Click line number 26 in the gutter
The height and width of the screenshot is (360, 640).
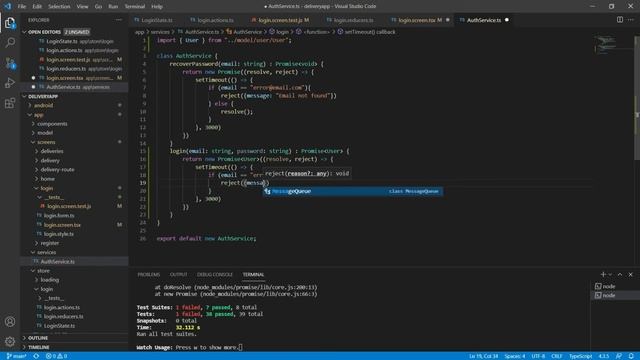(142, 238)
